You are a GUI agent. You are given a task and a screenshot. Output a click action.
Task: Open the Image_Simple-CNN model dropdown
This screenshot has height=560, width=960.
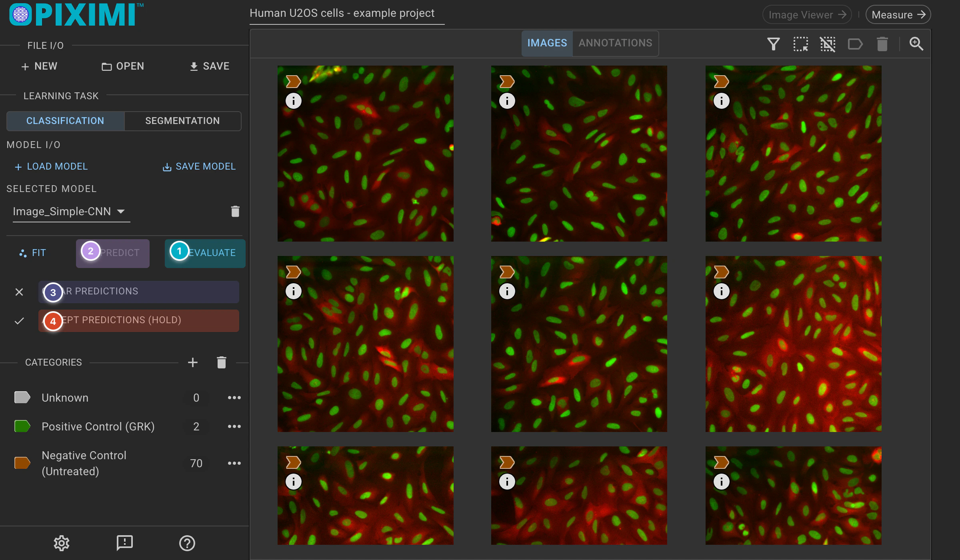point(71,211)
